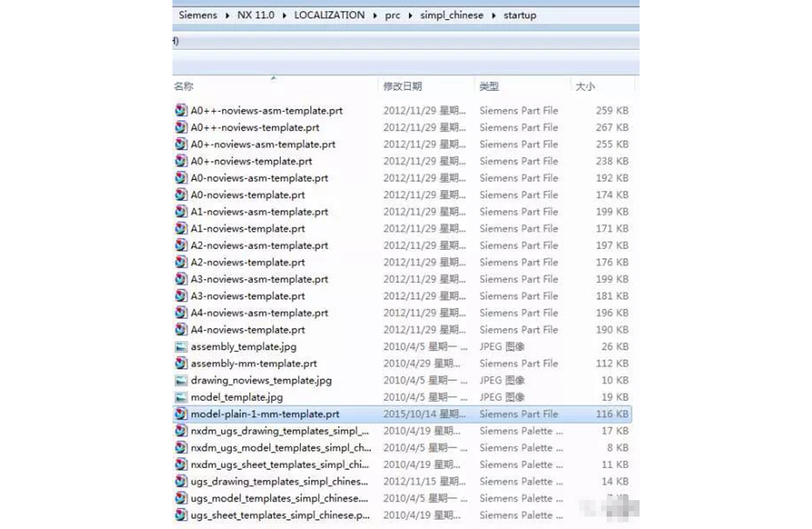Open the dropdown arrow after simpl_chinese breadcrumb
This screenshot has height=529, width=812.
click(x=494, y=15)
